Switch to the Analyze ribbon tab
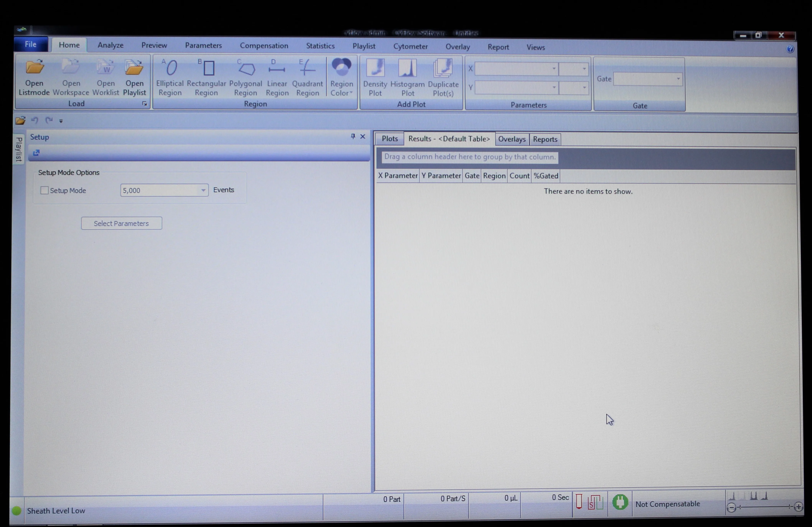The height and width of the screenshot is (527, 812). click(x=110, y=45)
